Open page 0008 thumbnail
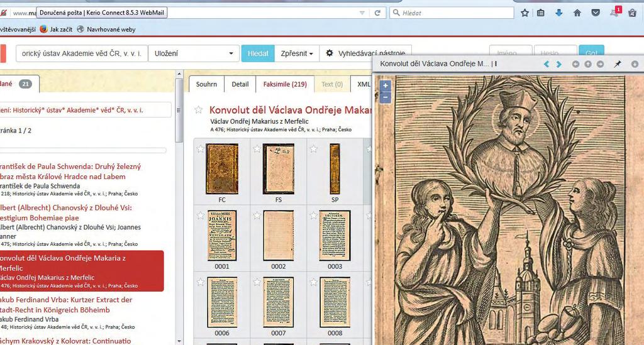644x345 pixels. [x=335, y=302]
